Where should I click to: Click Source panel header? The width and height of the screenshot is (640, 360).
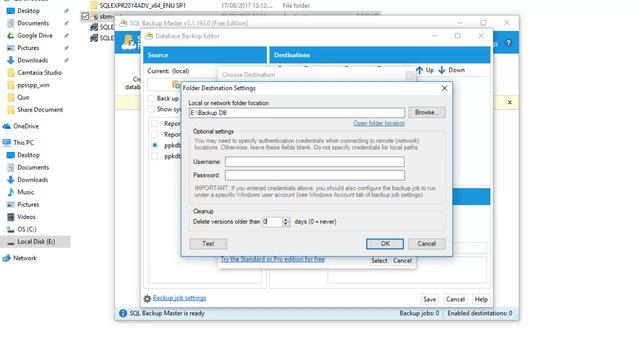[x=205, y=55]
